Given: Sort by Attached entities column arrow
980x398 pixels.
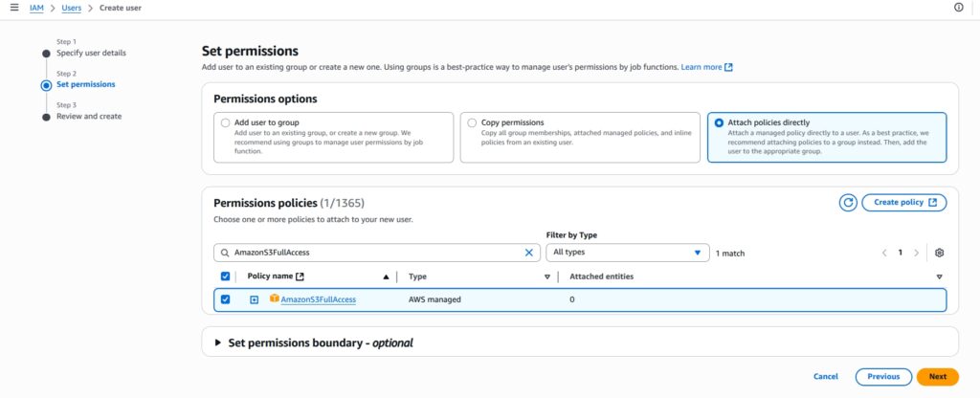Looking at the screenshot, I should [x=939, y=276].
